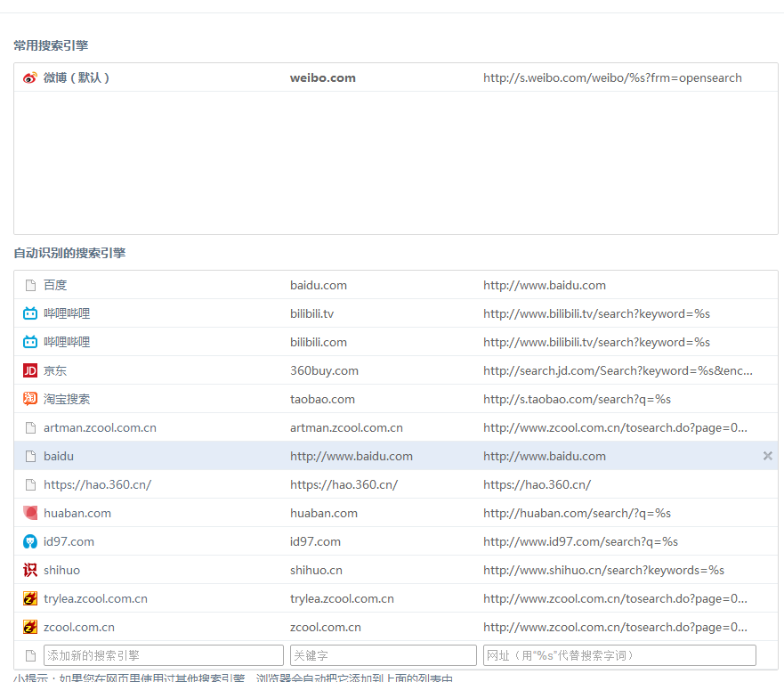
Task: Select the trylea.zcool.com.cn engine name
Action: tap(95, 599)
